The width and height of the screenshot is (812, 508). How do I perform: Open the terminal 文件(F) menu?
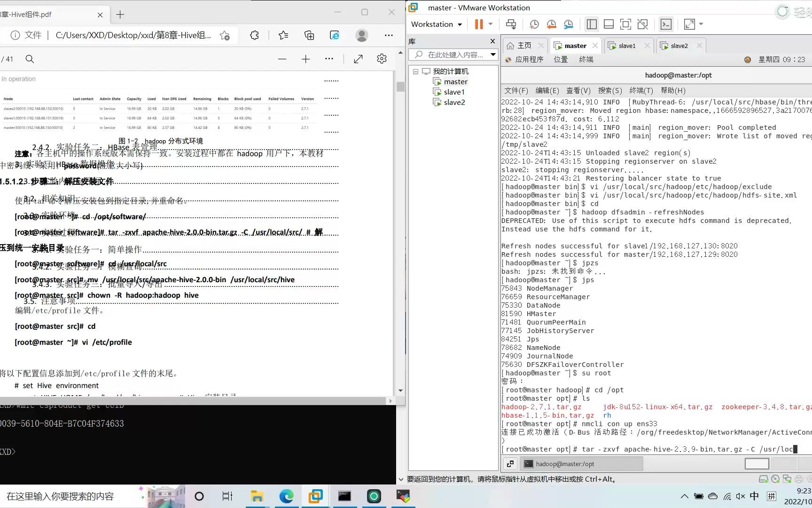(x=516, y=90)
